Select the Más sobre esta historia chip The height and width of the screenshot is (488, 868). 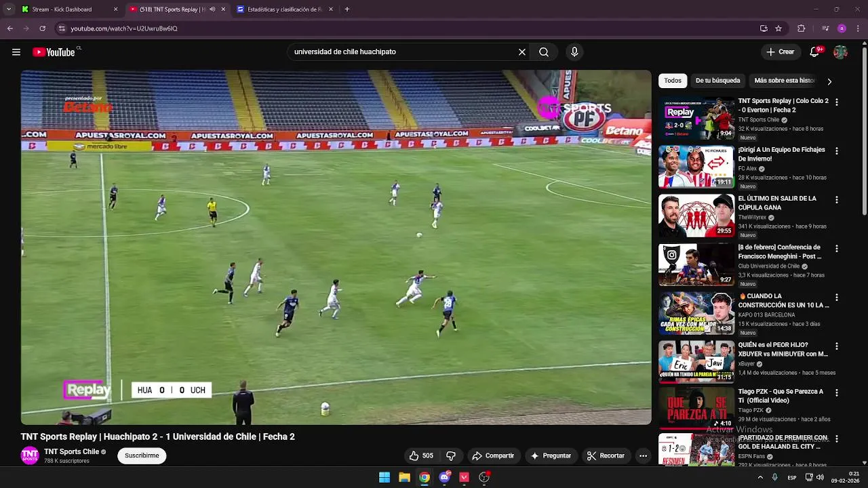point(784,81)
